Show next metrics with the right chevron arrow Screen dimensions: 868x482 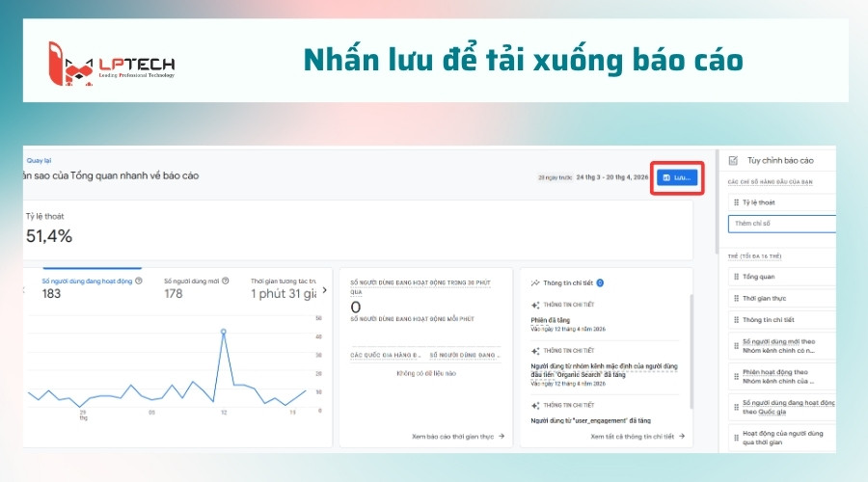point(324,290)
